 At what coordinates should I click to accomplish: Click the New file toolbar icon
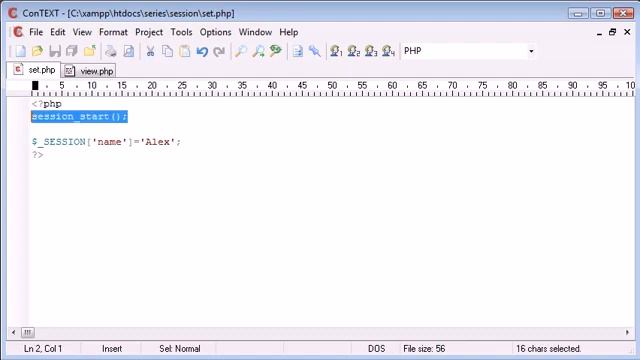coord(20,51)
